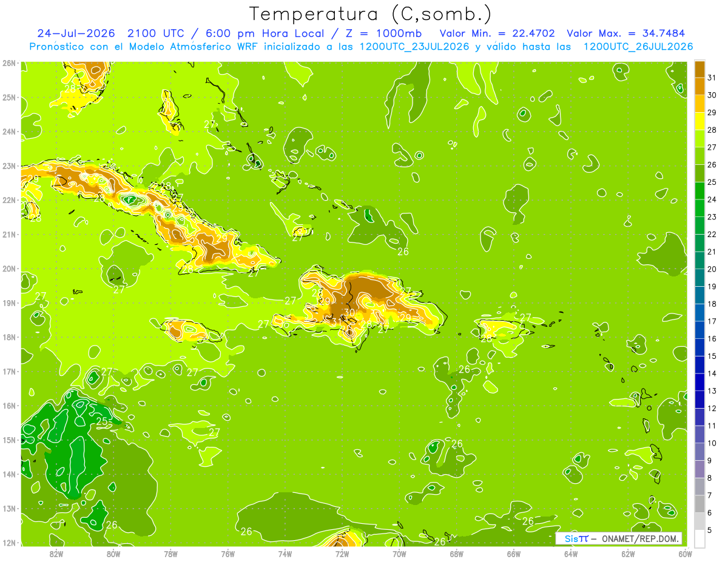The image size is (728, 562).
Task: Click colorbar legend label 13
Action: [x=712, y=391]
